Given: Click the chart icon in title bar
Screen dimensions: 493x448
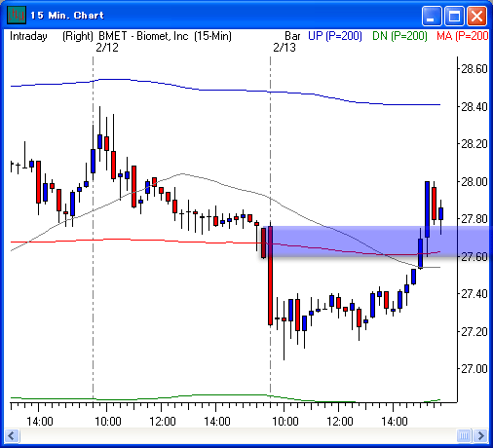Looking at the screenshot, I should click(17, 15).
